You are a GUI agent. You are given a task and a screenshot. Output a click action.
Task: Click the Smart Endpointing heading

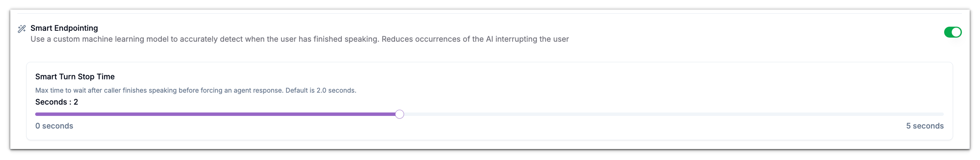click(x=64, y=28)
